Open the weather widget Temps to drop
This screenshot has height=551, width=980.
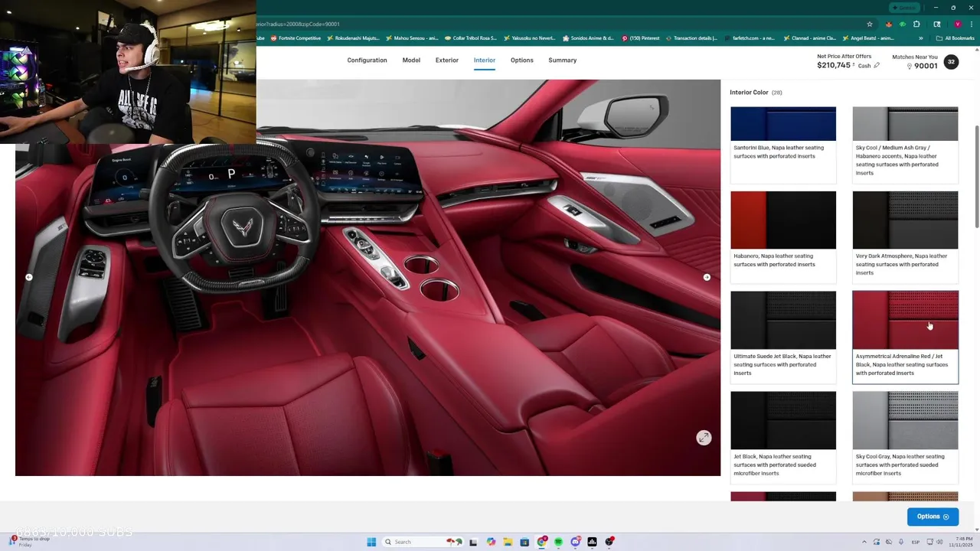(x=31, y=542)
